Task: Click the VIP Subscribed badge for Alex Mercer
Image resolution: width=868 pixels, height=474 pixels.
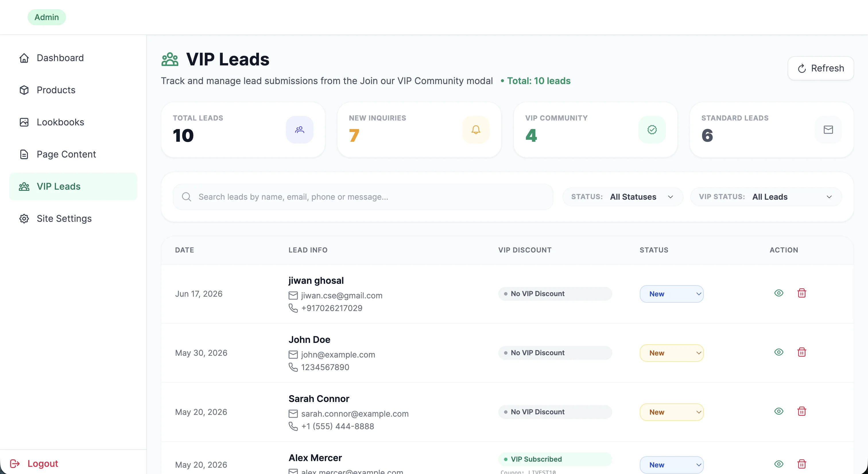Action: [555, 459]
